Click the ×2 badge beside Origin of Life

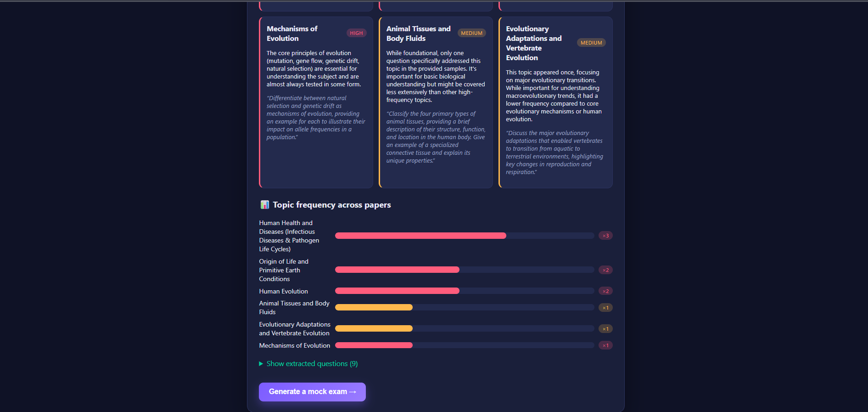[x=605, y=270]
